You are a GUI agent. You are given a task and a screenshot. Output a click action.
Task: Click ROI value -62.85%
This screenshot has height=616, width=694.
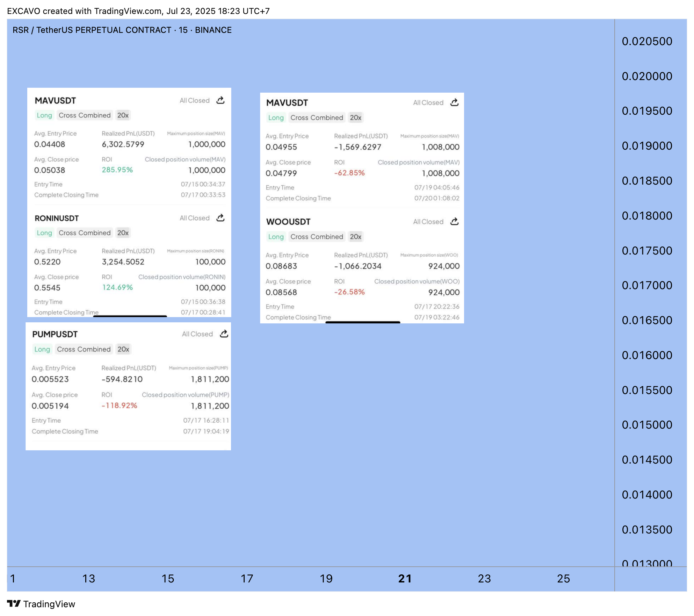[x=349, y=173]
